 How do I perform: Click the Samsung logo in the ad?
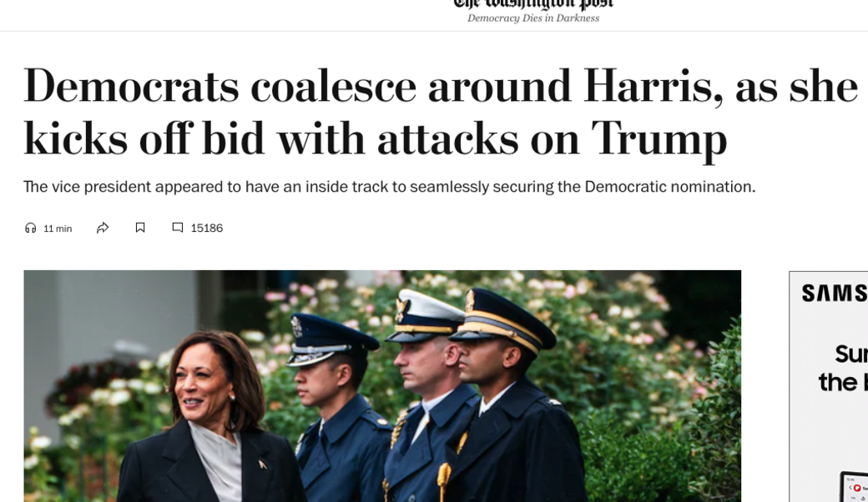point(835,293)
